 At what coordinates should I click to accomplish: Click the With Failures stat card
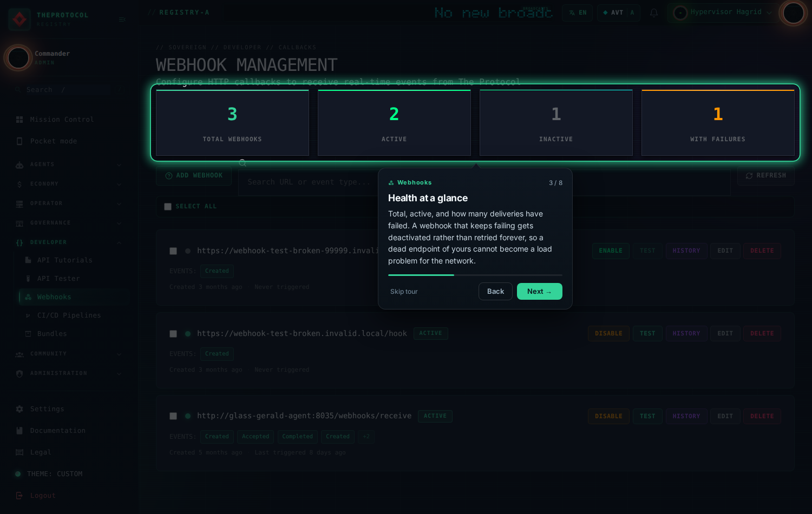[718, 123]
